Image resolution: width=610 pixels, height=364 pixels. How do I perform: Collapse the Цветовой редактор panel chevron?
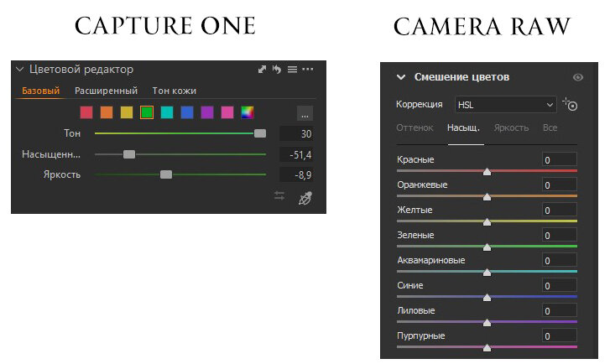tap(19, 70)
